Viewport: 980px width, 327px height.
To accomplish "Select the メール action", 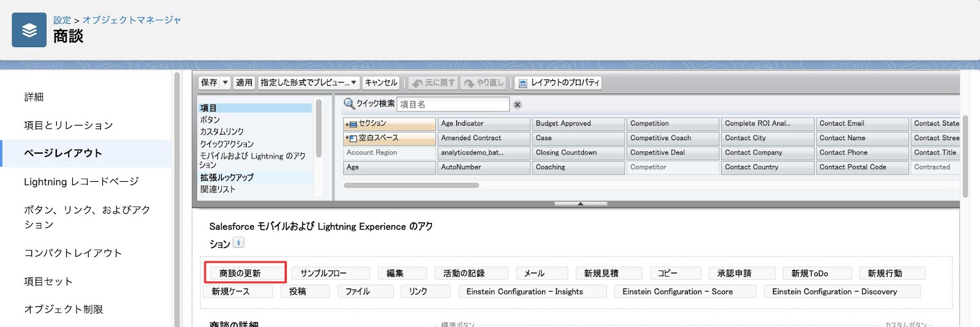I will tap(542, 273).
